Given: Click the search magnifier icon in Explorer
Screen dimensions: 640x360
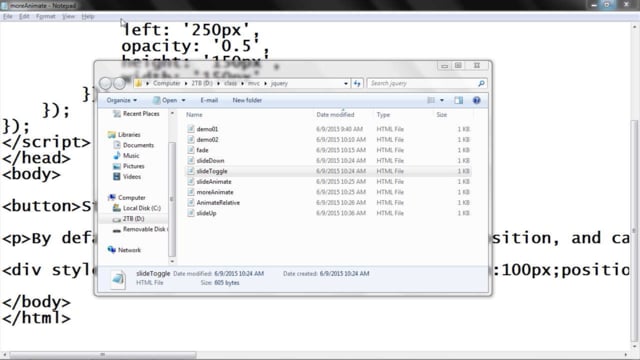Looking at the screenshot, I should click(x=481, y=83).
